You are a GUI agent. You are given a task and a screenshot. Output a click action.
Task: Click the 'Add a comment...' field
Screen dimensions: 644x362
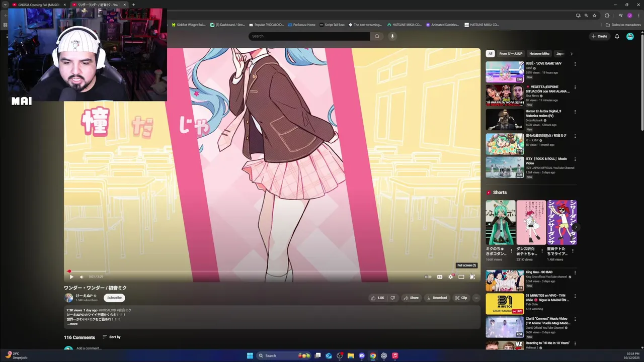click(x=89, y=348)
